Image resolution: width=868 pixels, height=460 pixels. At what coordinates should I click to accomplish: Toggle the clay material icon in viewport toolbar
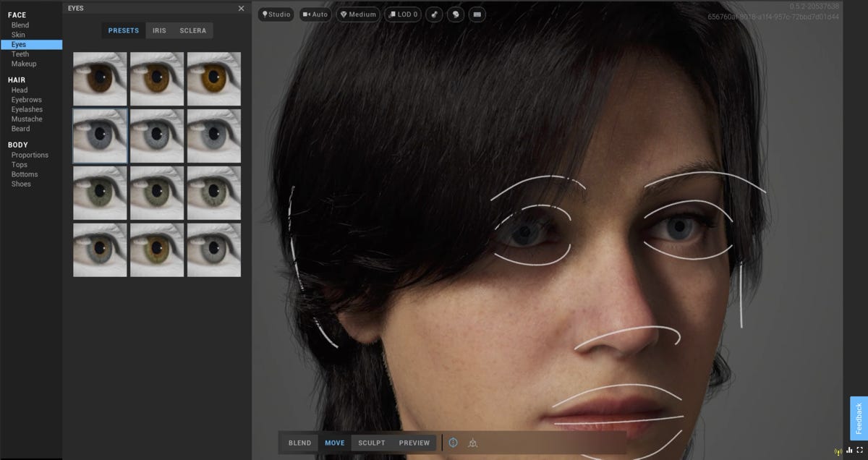(434, 14)
